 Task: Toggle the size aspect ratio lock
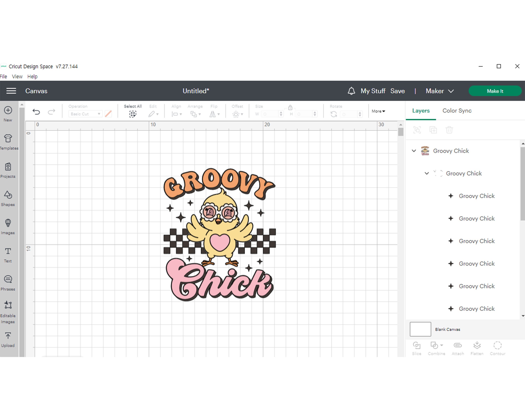click(x=290, y=107)
